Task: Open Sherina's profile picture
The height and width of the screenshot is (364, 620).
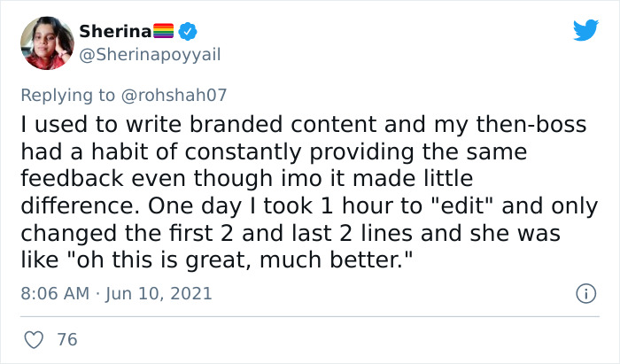Action: pyautogui.click(x=45, y=43)
